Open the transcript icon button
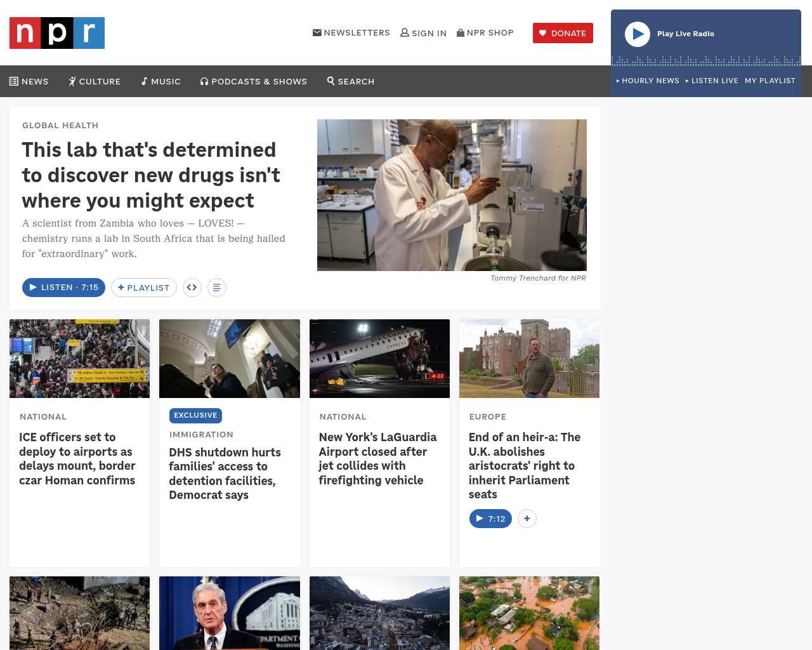This screenshot has height=650, width=812. (217, 288)
